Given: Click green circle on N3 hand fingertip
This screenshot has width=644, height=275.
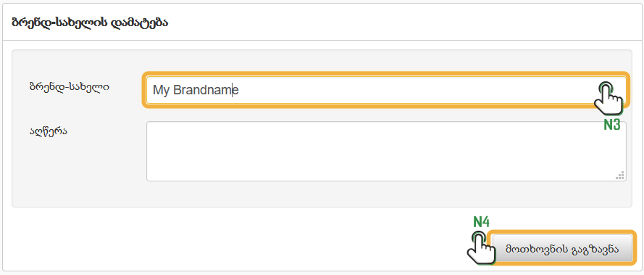Looking at the screenshot, I should point(606,87).
